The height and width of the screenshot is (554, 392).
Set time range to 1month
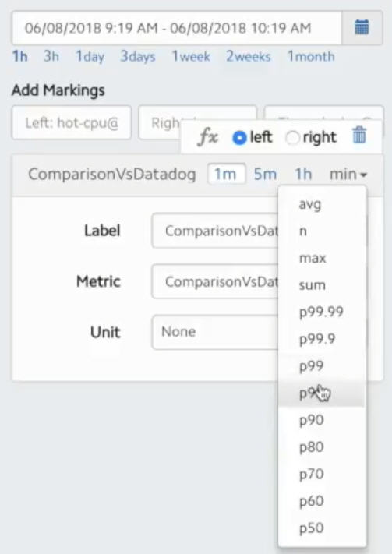coord(311,56)
